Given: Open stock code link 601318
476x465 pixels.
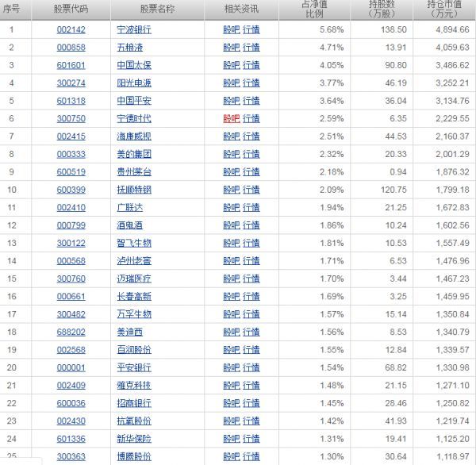Looking at the screenshot, I should click(x=71, y=101).
